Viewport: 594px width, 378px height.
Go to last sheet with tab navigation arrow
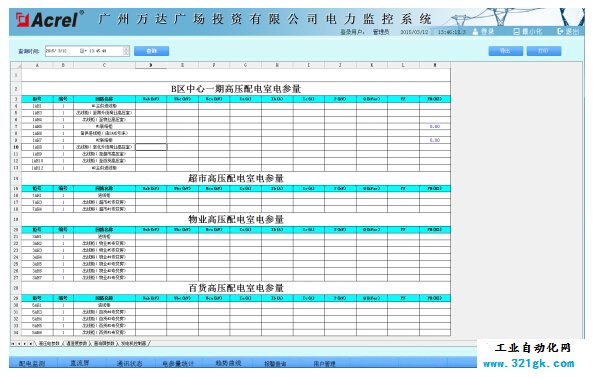30,344
